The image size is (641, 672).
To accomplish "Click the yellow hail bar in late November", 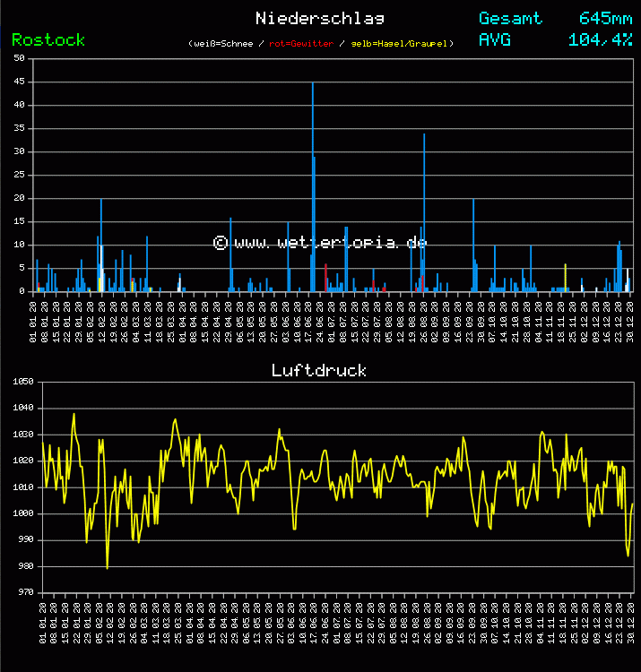I will click(565, 276).
